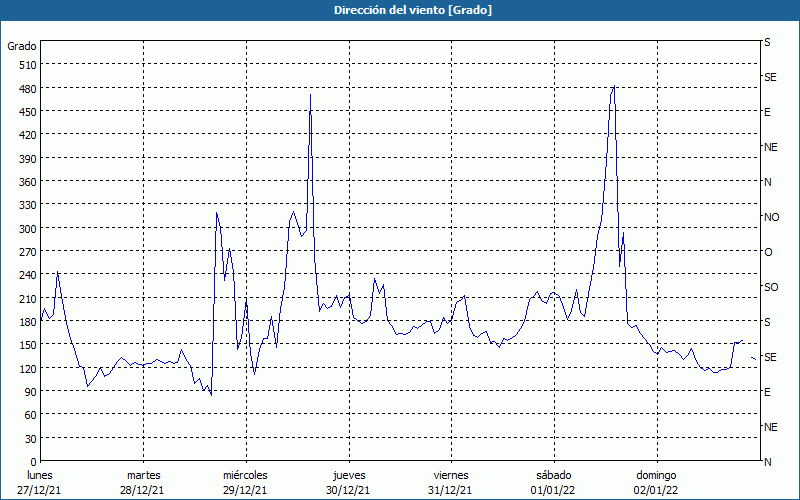
Task: Click the 'viernes' day label
Action: [x=451, y=475]
